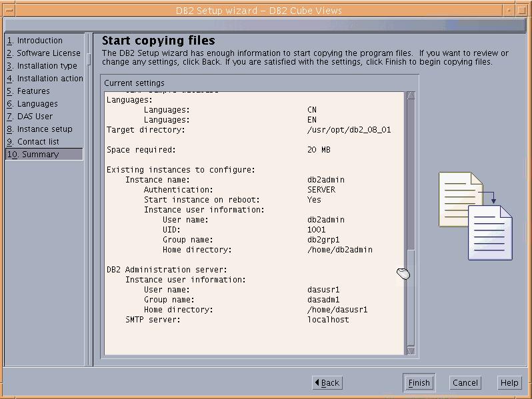Go to step 2 Software License
The height and width of the screenshot is (399, 532).
pyautogui.click(x=43, y=53)
